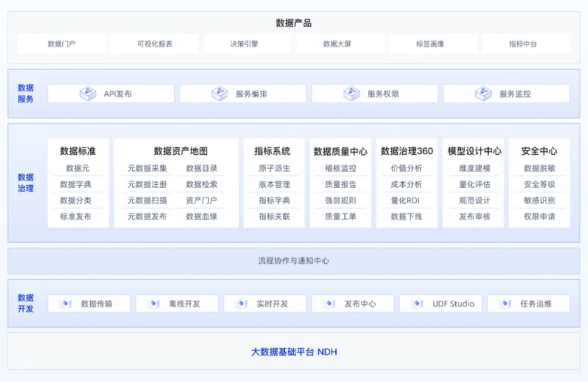Open 大数据基础平台 NDH link
Viewport: 588px width, 382px height.
[x=293, y=352]
